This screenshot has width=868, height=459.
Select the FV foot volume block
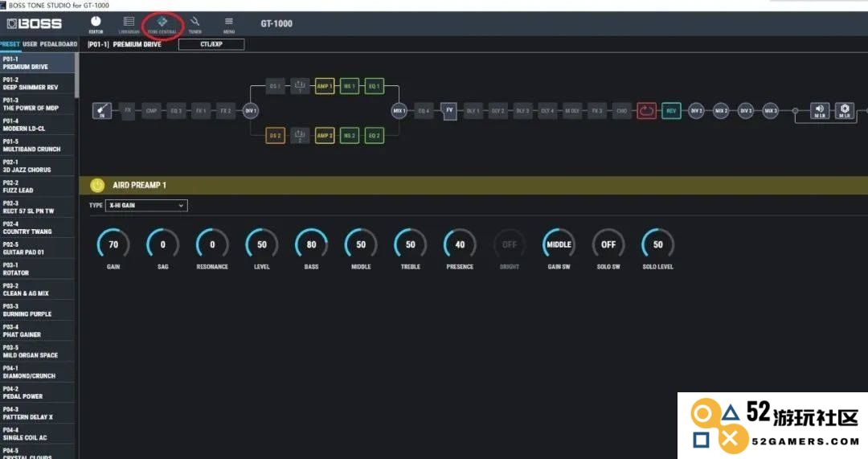click(x=449, y=111)
